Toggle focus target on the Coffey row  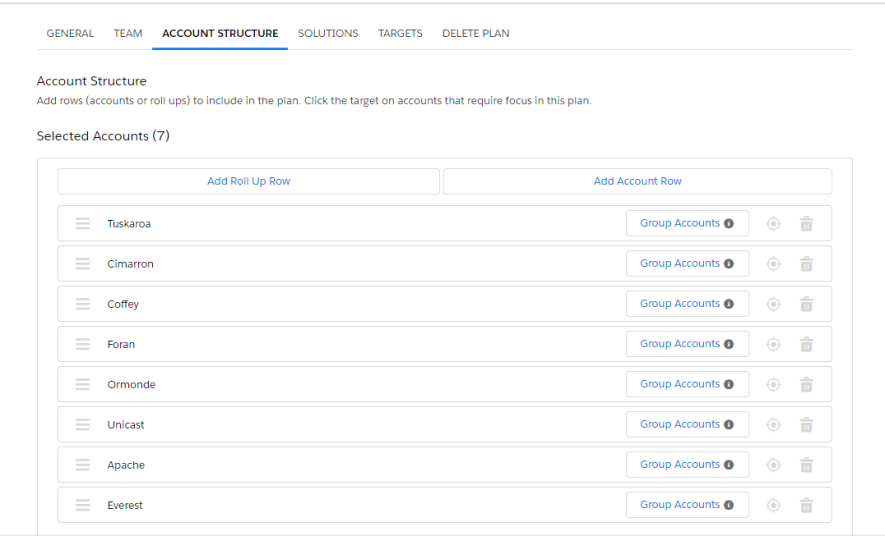click(x=773, y=304)
